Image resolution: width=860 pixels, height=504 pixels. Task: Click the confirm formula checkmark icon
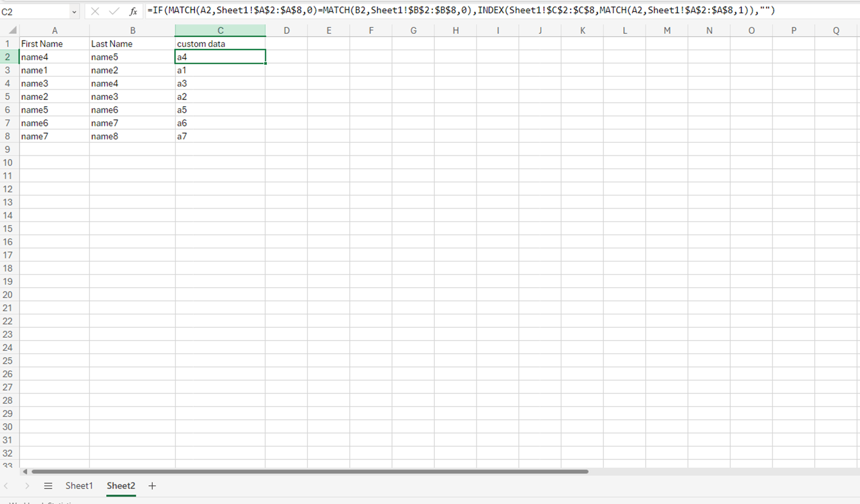coord(114,11)
